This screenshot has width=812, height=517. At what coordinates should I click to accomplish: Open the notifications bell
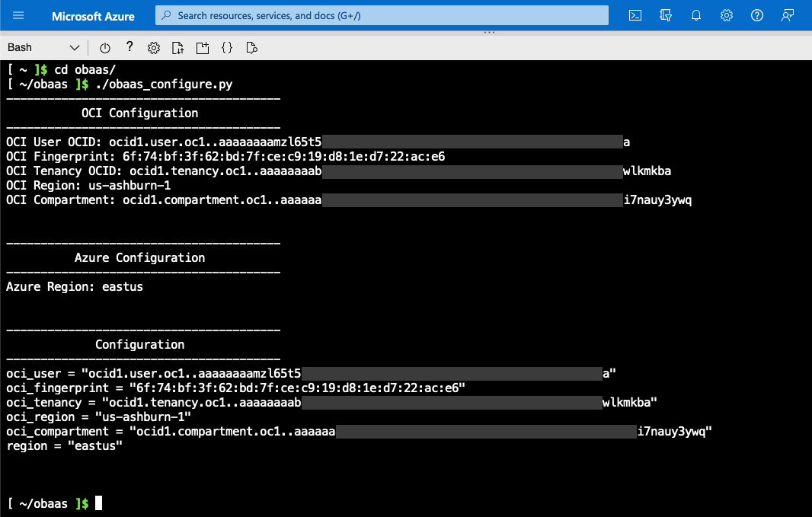695,15
